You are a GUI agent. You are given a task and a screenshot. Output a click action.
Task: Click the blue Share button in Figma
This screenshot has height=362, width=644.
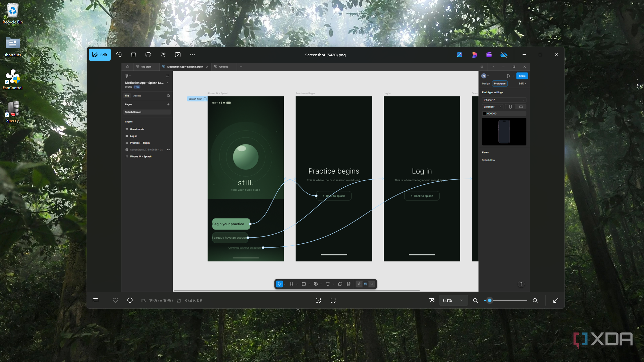pos(522,76)
